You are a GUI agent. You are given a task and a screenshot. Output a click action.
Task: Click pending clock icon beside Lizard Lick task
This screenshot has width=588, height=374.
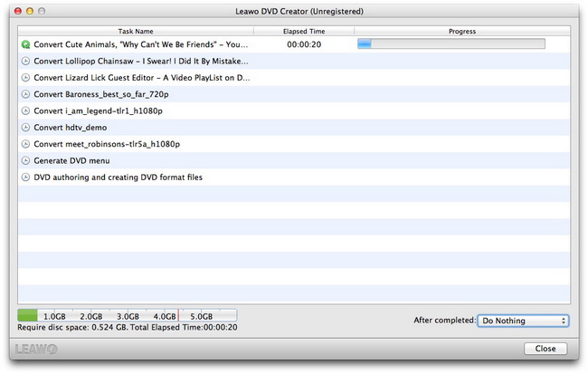[x=25, y=78]
